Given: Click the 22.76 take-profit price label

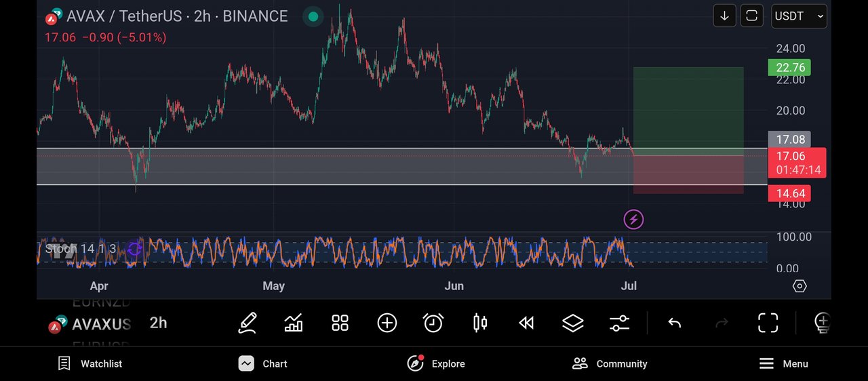Looking at the screenshot, I should point(790,68).
